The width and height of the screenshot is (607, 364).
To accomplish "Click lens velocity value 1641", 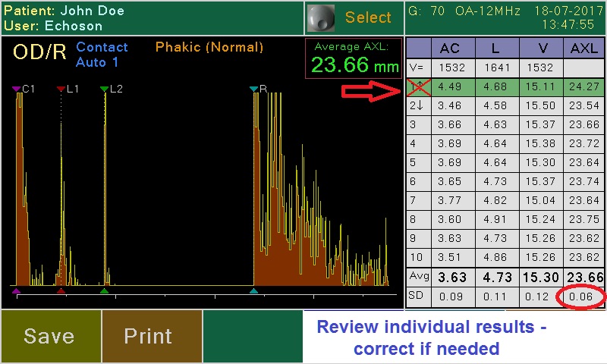I will [x=497, y=67].
